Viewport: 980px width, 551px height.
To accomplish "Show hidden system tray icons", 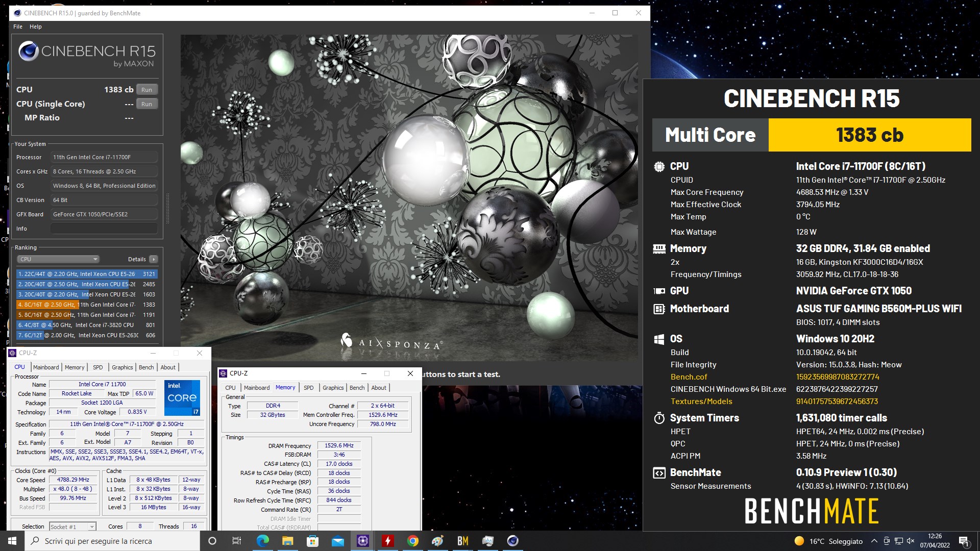I will pyautogui.click(x=874, y=541).
